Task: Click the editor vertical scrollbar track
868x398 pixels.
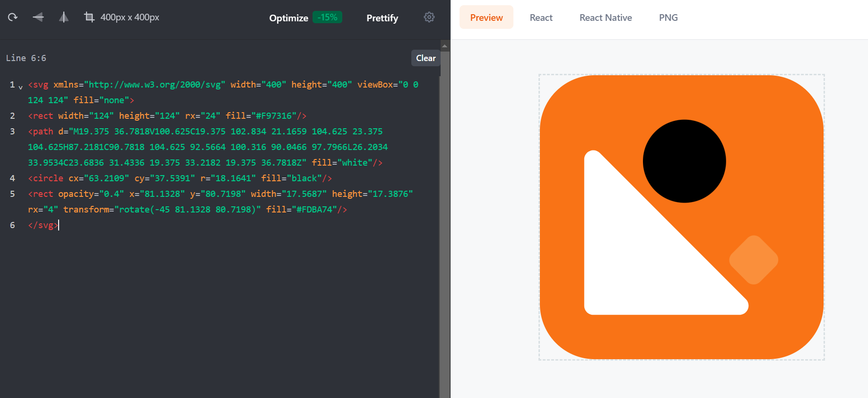Action: pyautogui.click(x=444, y=237)
